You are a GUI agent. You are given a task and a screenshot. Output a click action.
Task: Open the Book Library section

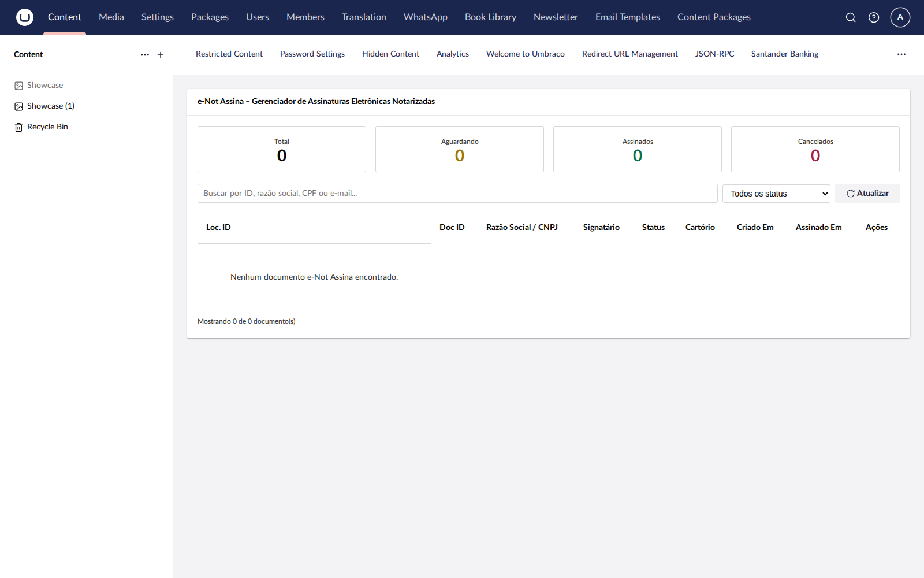pos(491,17)
